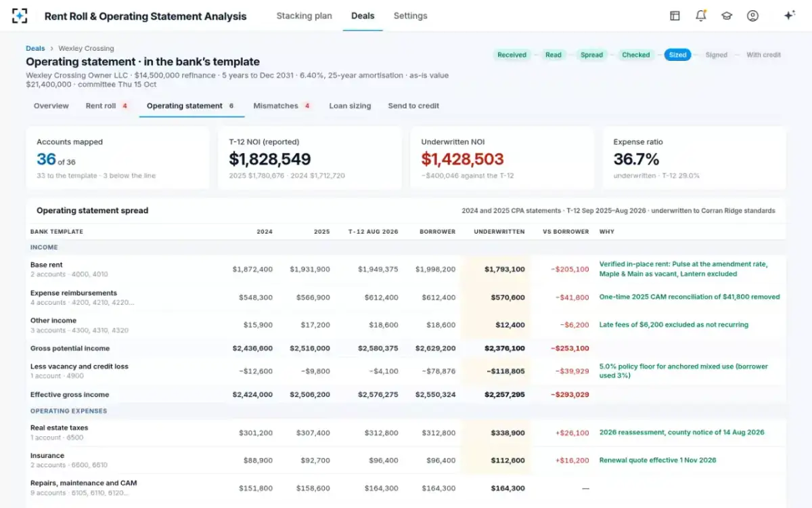Viewport: 812px width, 508px height.
Task: Click the Checked status pill
Action: (x=636, y=55)
